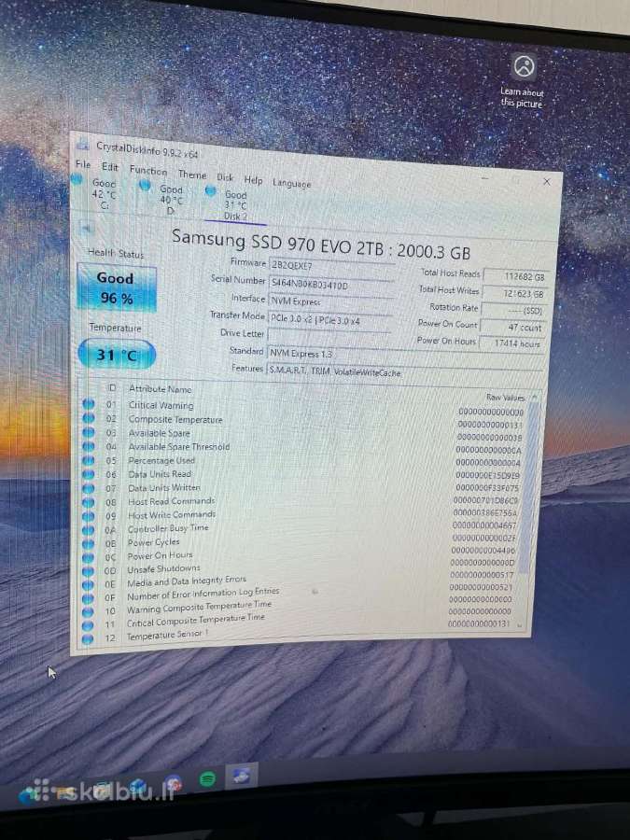The height and width of the screenshot is (840, 630).
Task: Open the Disk menu
Action: [225, 177]
